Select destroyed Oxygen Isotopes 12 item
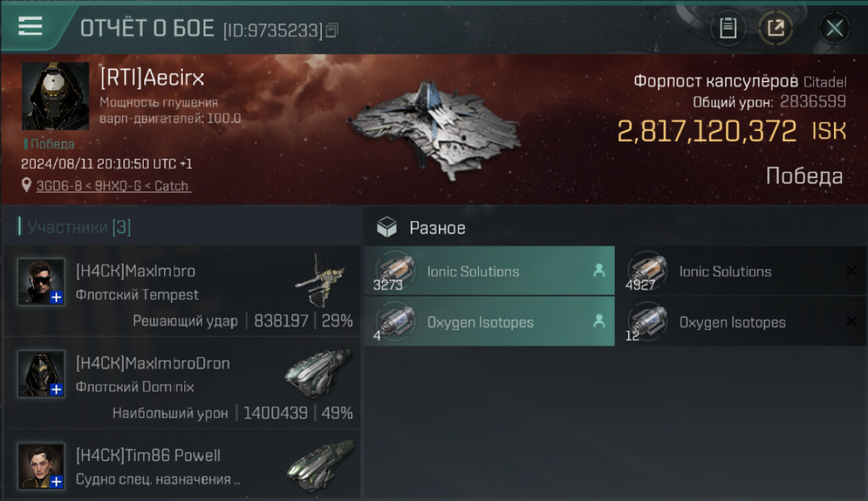This screenshot has height=501, width=868. (x=742, y=322)
